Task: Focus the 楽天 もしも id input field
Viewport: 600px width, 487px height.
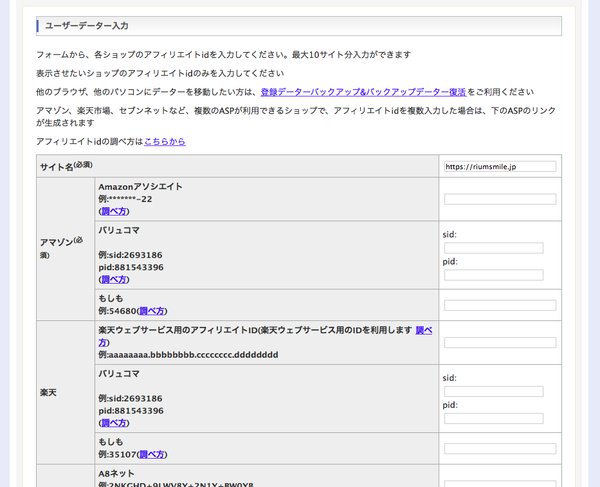Action: point(500,449)
